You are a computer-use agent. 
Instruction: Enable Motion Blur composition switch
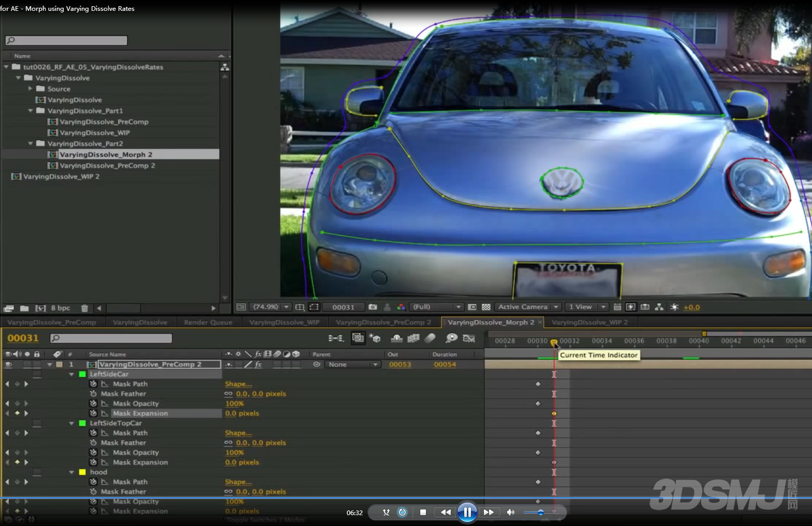(430, 338)
